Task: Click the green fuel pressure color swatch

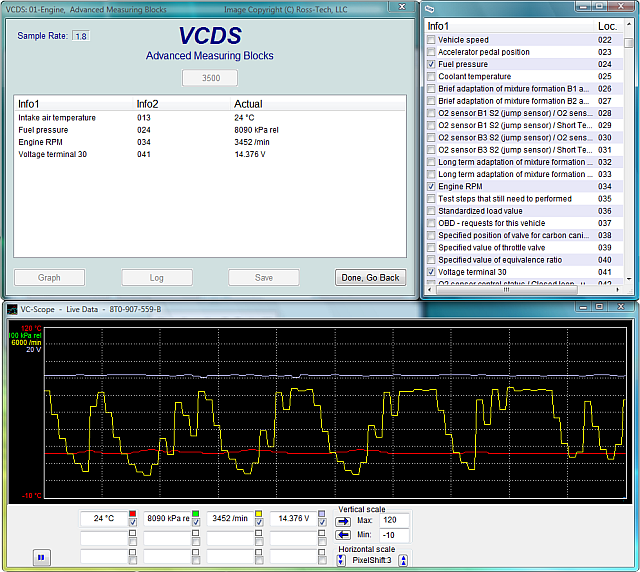Action: pyautogui.click(x=196, y=514)
